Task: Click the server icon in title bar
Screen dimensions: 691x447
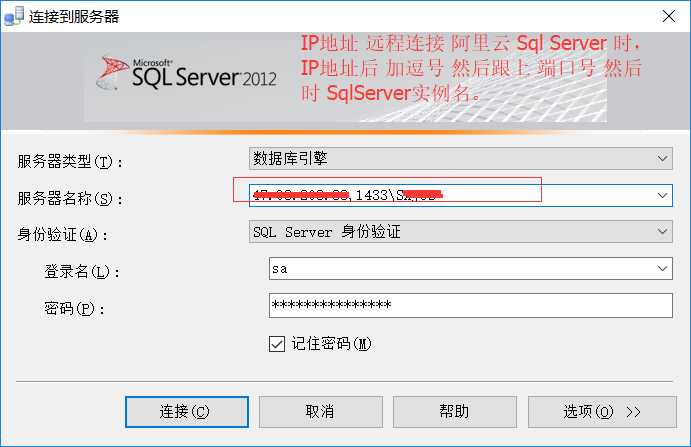Action: [14, 16]
